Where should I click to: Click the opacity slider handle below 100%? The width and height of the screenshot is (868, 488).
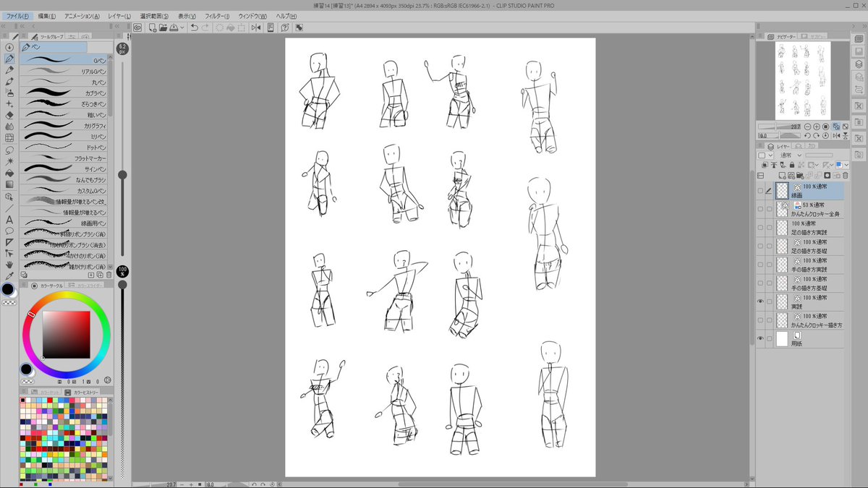(x=122, y=285)
